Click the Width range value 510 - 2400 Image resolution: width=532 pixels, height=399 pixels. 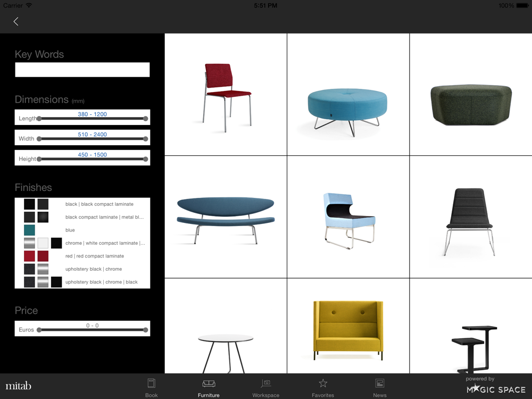(x=92, y=135)
